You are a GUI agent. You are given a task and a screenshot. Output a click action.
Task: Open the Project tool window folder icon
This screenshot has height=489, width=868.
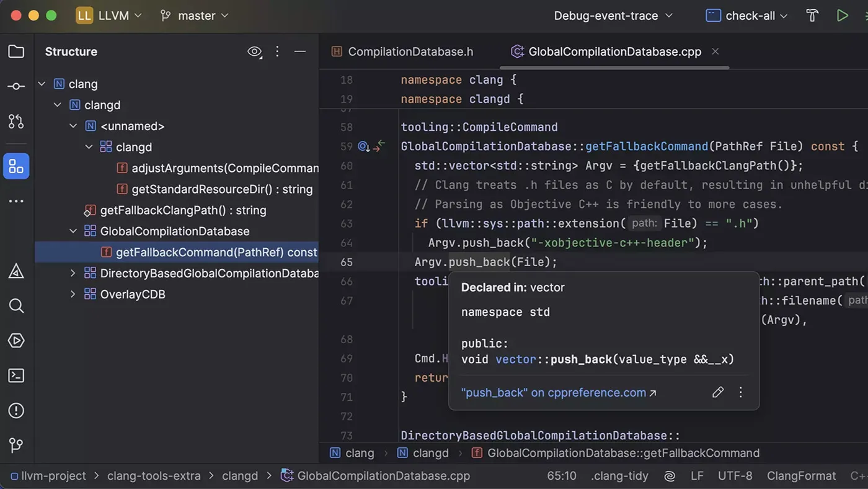click(x=17, y=52)
